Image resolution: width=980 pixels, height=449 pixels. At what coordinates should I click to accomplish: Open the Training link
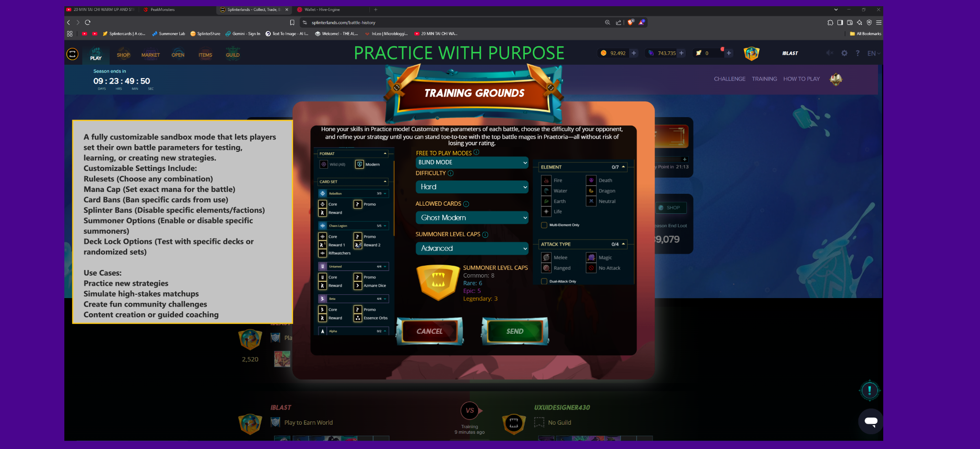pyautogui.click(x=765, y=79)
